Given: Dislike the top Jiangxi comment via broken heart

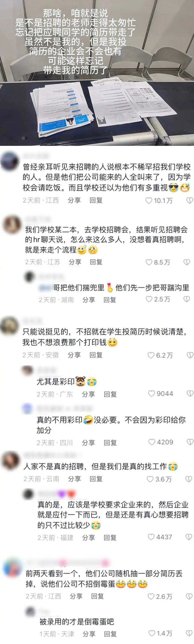Looking at the screenshot, I should (x=190, y=201).
